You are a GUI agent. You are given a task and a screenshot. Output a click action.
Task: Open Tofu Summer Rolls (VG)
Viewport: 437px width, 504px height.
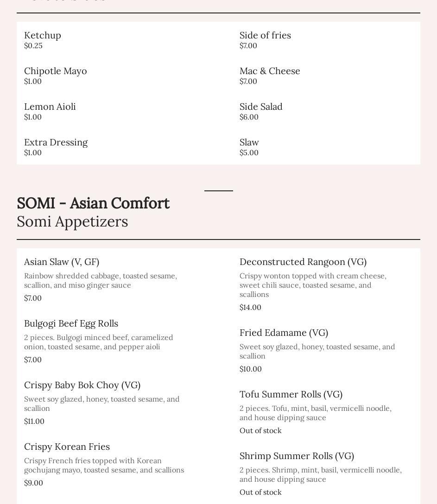291,394
